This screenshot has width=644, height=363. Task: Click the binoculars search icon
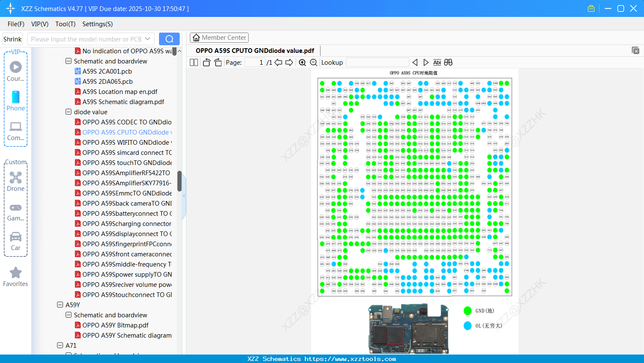pos(448,63)
